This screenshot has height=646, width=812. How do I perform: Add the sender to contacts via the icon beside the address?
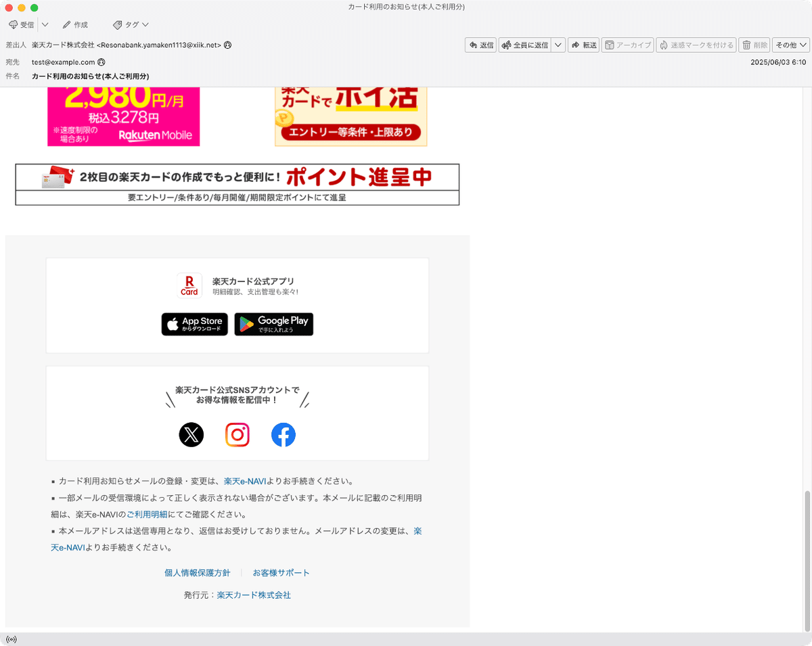point(227,45)
